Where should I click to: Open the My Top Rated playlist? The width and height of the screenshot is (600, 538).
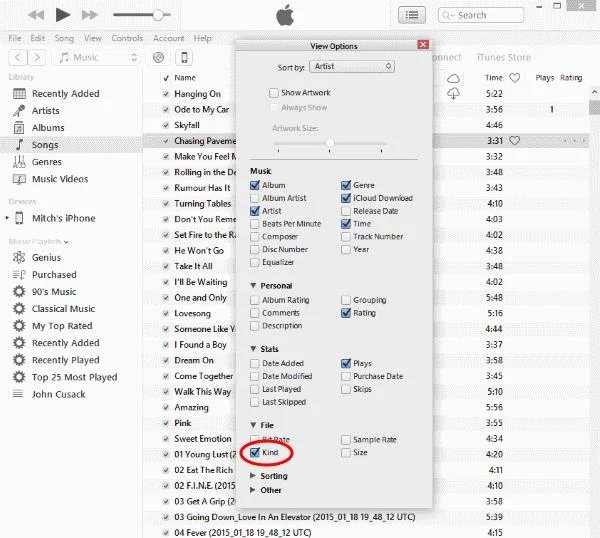pos(62,326)
